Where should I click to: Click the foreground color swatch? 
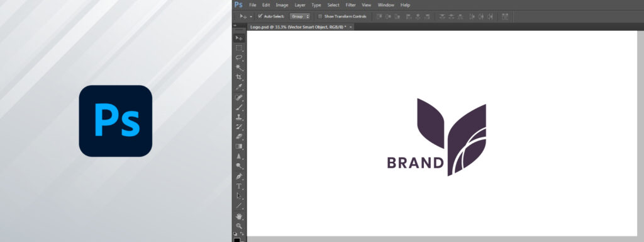click(237, 240)
